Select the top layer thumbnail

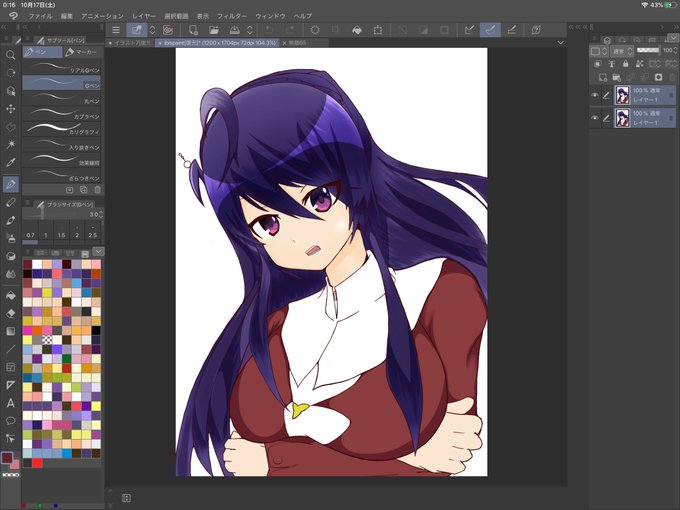click(622, 95)
